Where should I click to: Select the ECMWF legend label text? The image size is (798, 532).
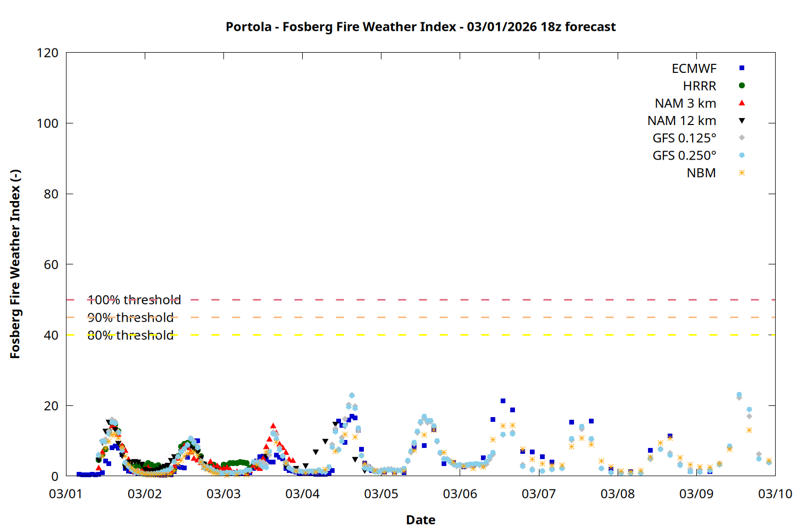tap(694, 69)
